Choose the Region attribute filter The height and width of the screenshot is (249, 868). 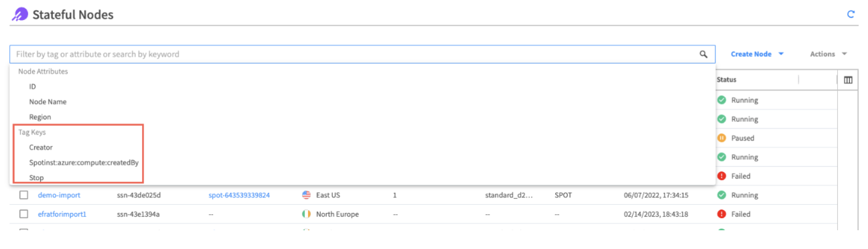[x=40, y=117]
